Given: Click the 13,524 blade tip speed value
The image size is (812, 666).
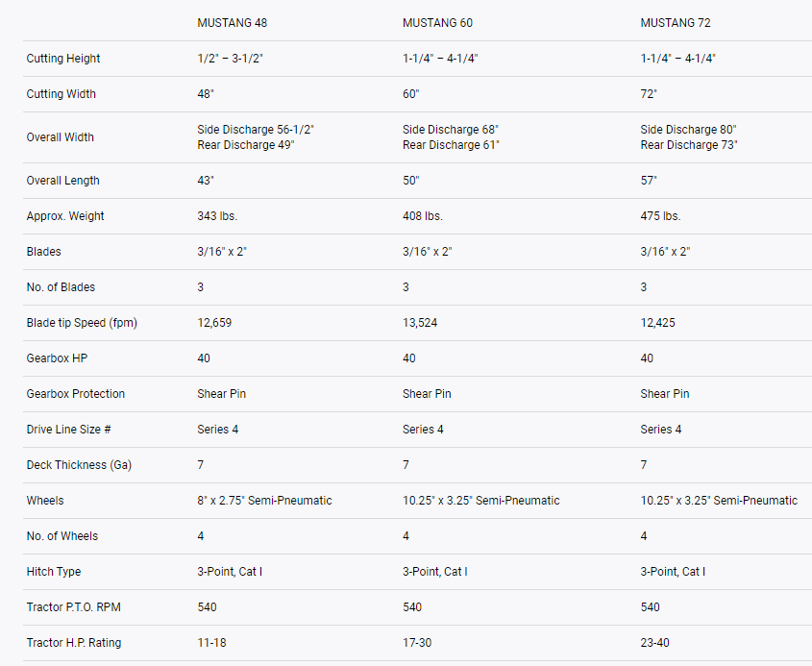Looking at the screenshot, I should point(420,323).
